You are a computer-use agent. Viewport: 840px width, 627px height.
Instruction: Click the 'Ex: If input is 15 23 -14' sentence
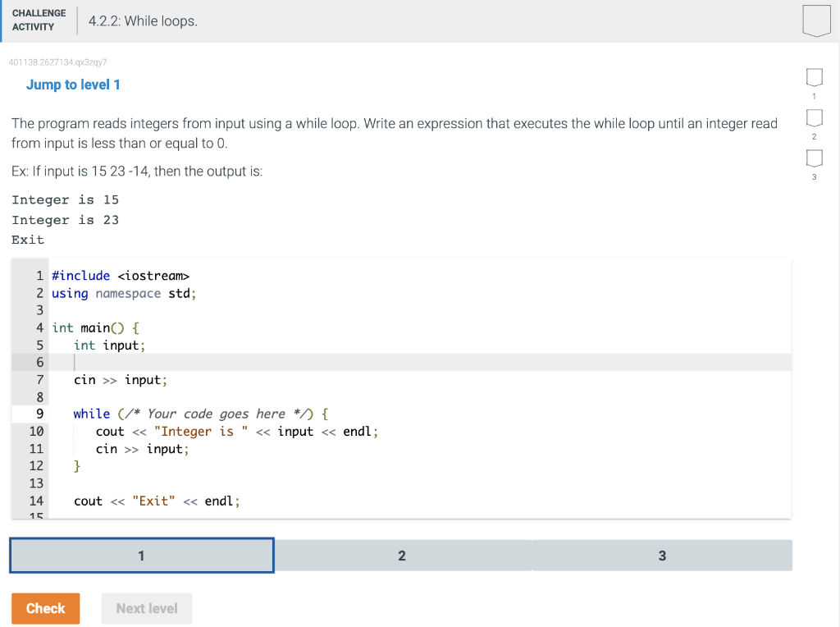coord(137,172)
